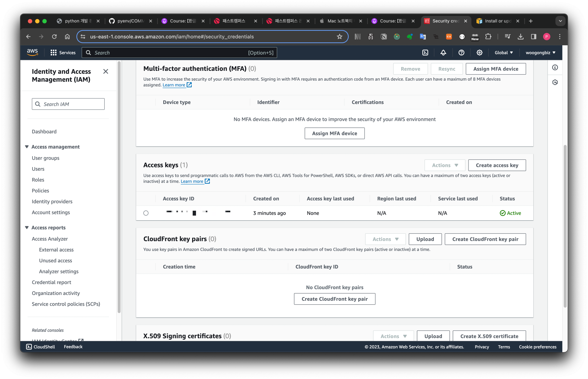
Task: Open the info panel icon on the right
Action: pyautogui.click(x=555, y=67)
